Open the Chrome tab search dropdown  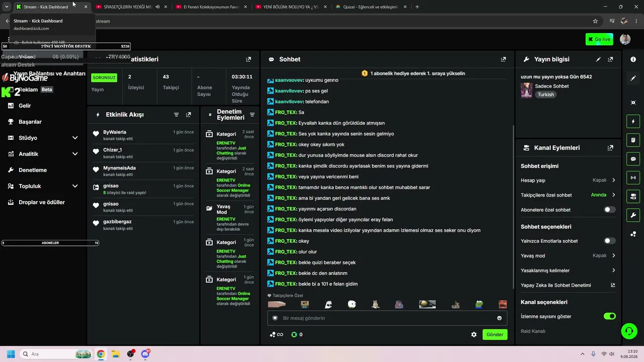pyautogui.click(x=7, y=7)
